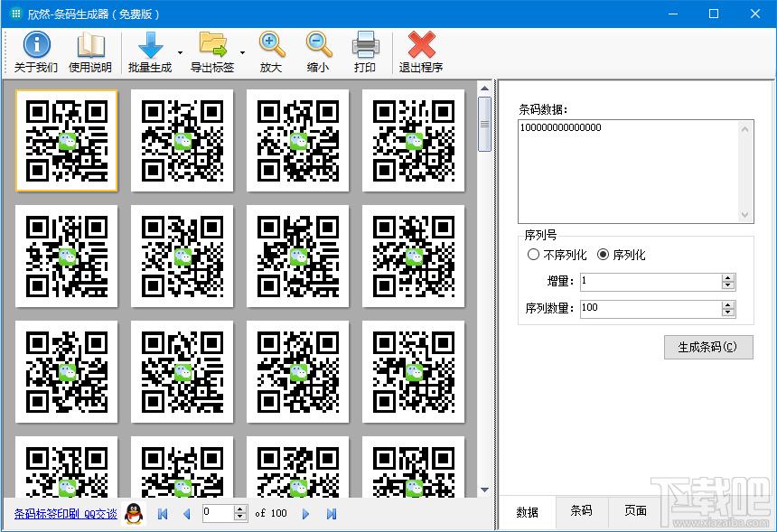This screenshot has height=532, width=777.
Task: Open 条码标签印刷 QQ交谈 link
Action: click(65, 514)
